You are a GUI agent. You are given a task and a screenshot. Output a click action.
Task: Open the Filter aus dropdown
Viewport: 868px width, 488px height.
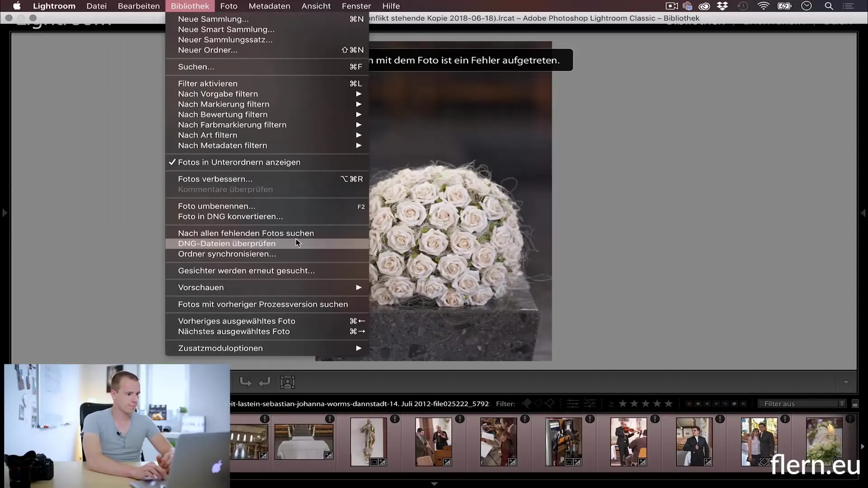tap(802, 404)
